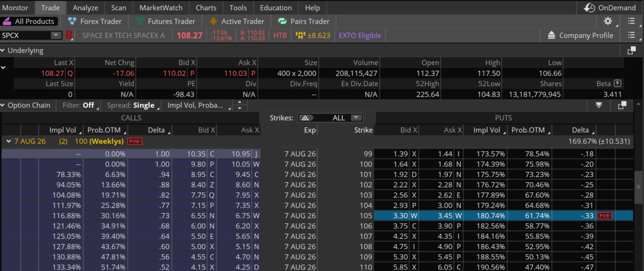Click the POS icon on the 7 AUG 26 expiration row

135,141
